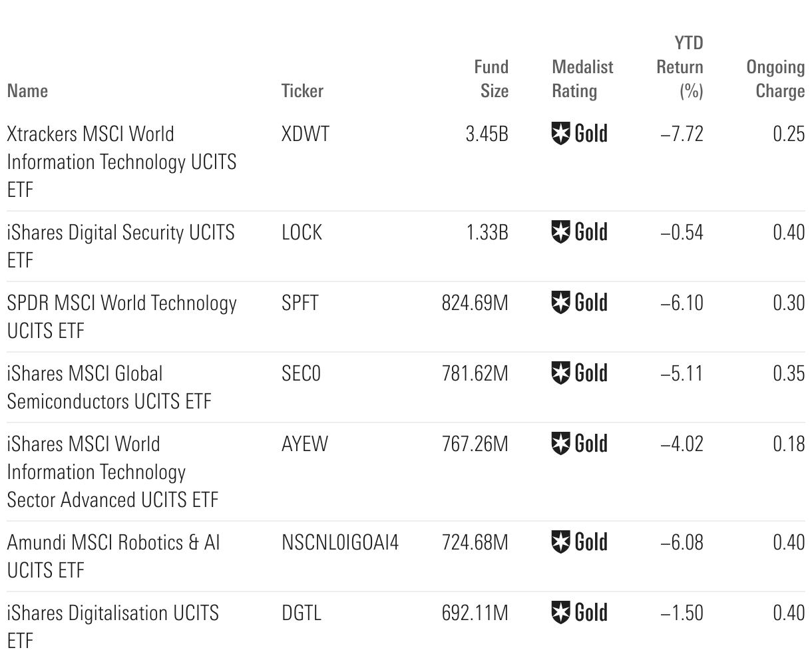Sort by Ongoing Charge column header
Screen dimensions: 812x668
click(x=775, y=79)
